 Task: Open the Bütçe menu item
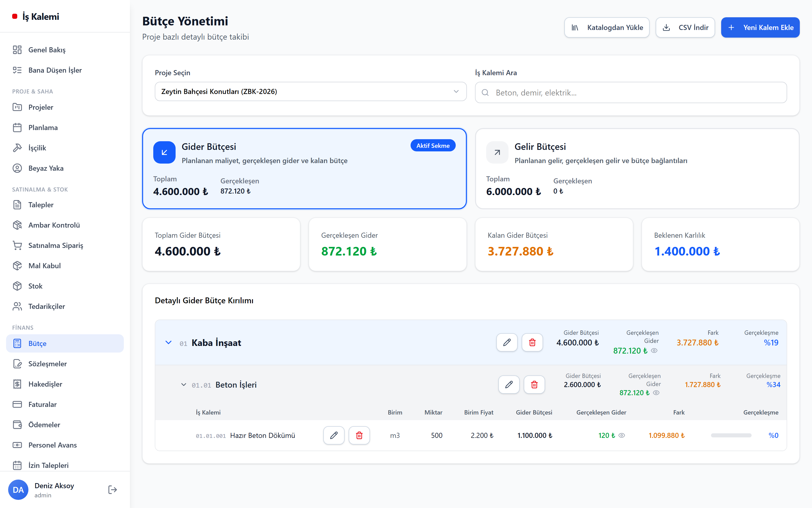[65, 343]
